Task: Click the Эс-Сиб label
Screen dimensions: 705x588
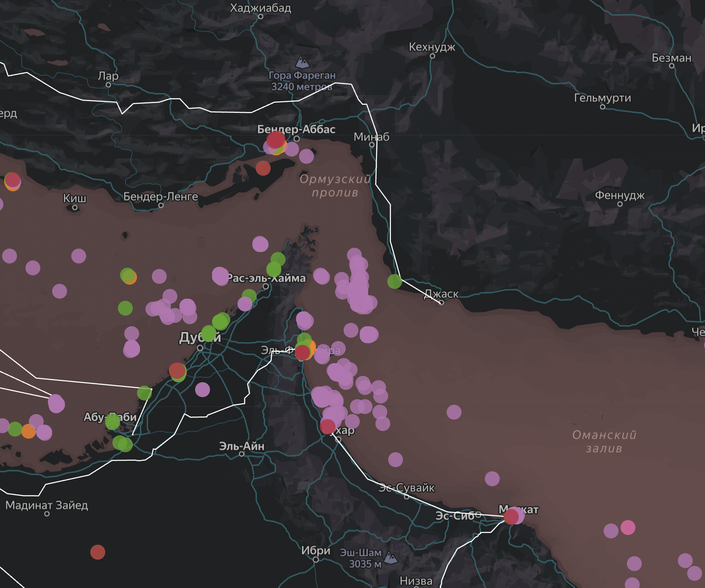Action: click(455, 515)
